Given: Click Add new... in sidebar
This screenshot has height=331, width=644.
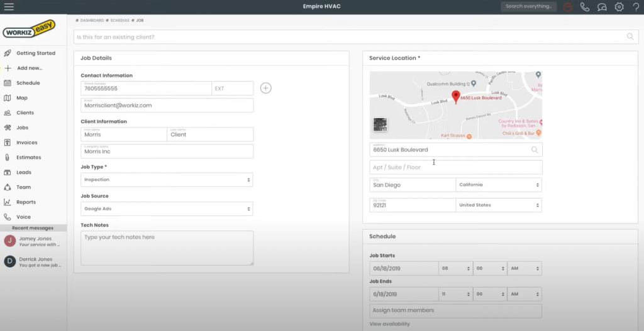Looking at the screenshot, I should tap(30, 68).
